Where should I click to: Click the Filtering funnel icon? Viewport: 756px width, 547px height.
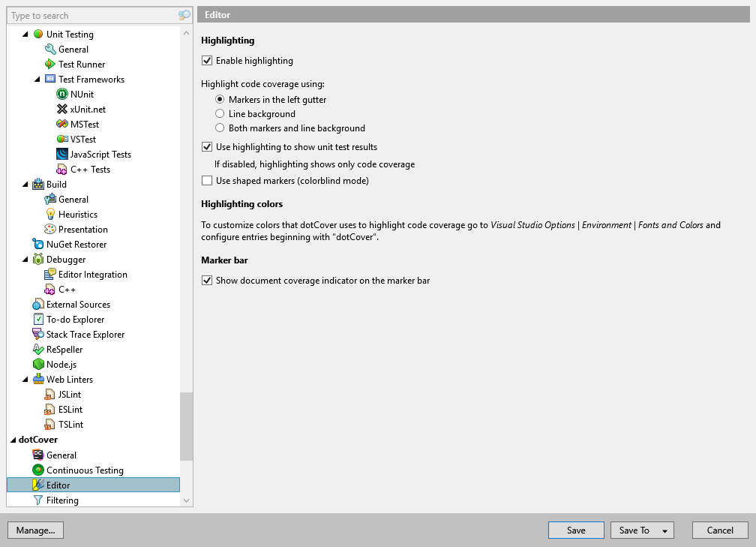(x=38, y=500)
